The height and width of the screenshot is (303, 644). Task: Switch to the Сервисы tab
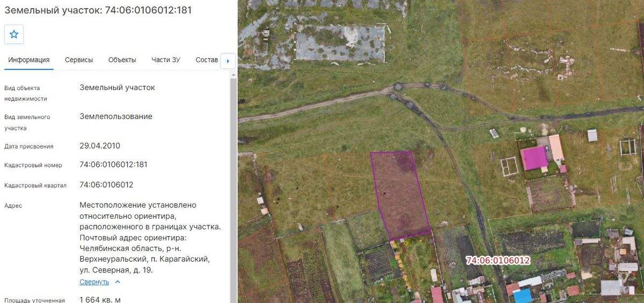[79, 60]
